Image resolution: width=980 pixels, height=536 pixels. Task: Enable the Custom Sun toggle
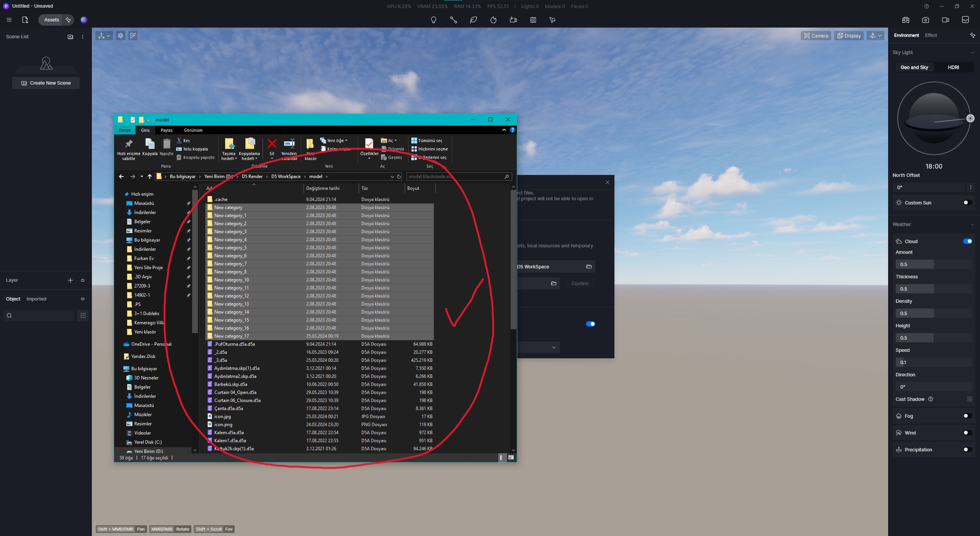point(967,202)
